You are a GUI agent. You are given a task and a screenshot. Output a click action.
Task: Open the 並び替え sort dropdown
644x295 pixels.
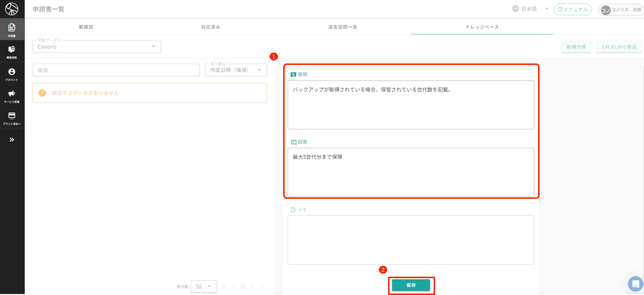(236, 70)
